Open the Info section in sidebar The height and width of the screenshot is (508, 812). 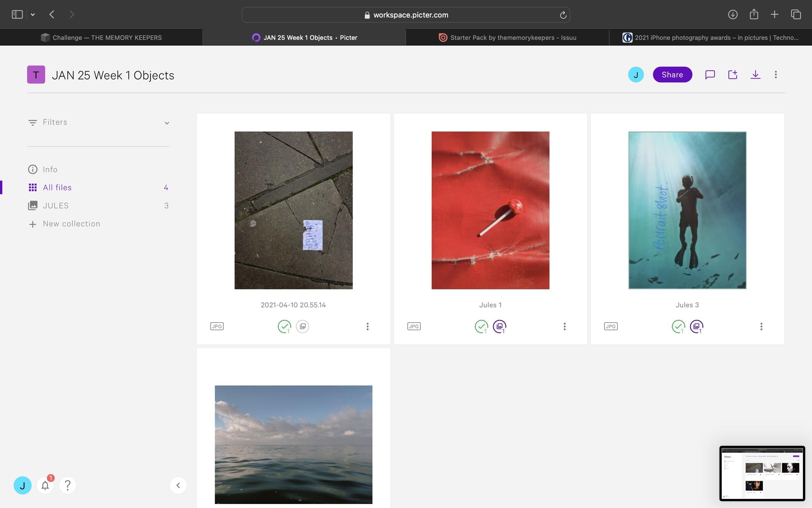point(50,169)
